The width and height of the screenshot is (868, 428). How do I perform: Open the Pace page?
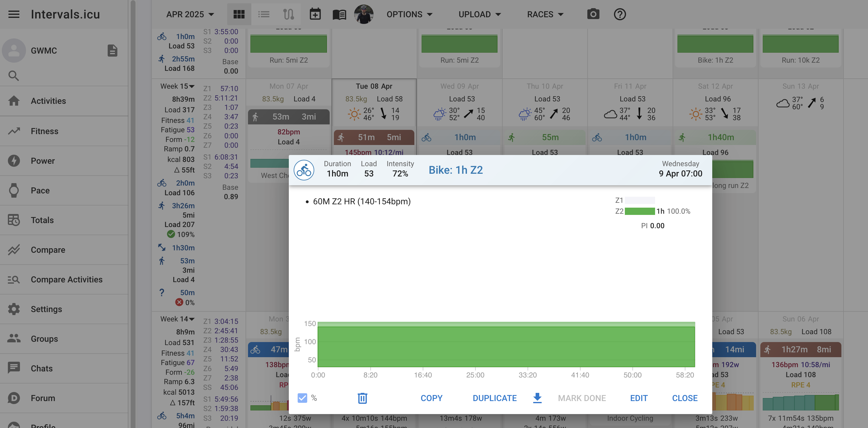coord(64,190)
